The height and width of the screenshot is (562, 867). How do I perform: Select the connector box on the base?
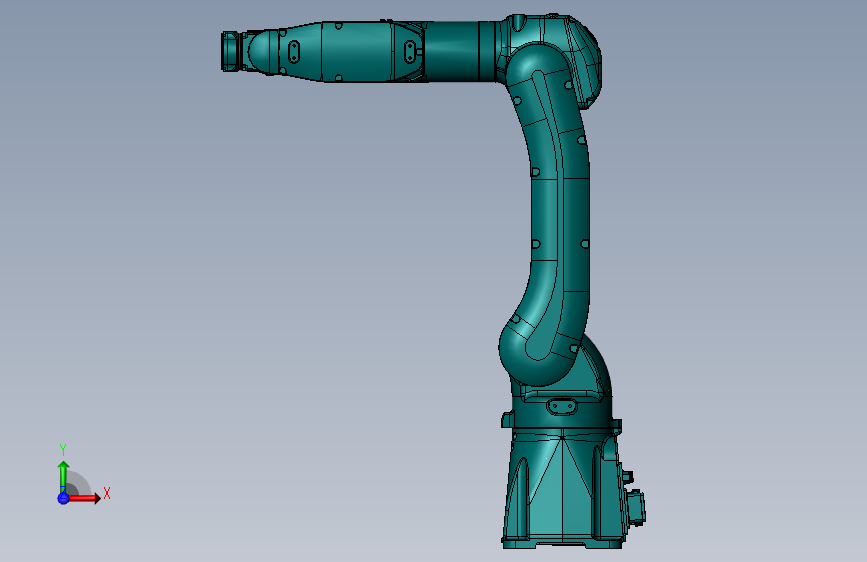[x=636, y=506]
